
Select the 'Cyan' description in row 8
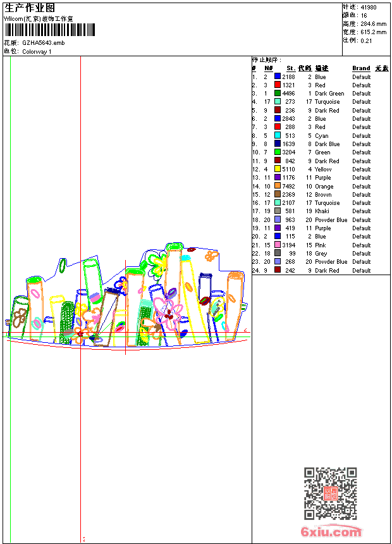(x=322, y=135)
